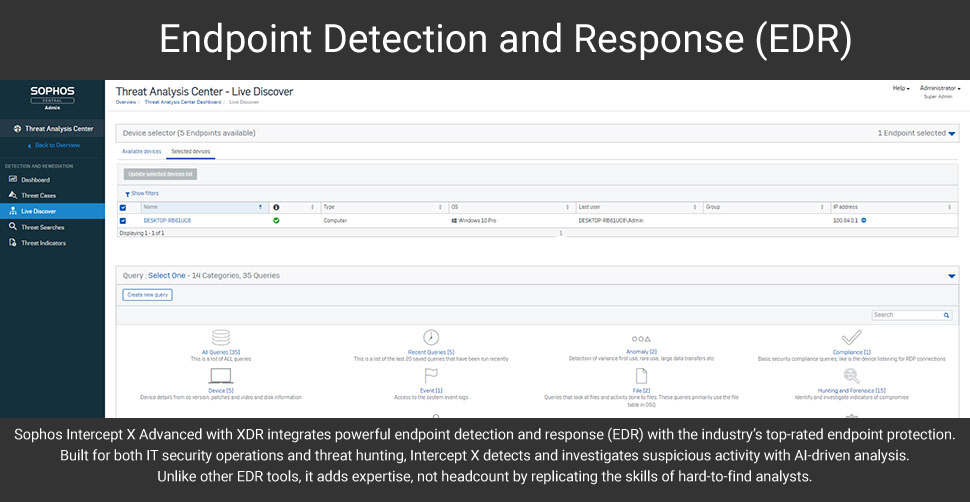970x502 pixels.
Task: Click the Threat Cases sidebar icon
Action: point(13,195)
